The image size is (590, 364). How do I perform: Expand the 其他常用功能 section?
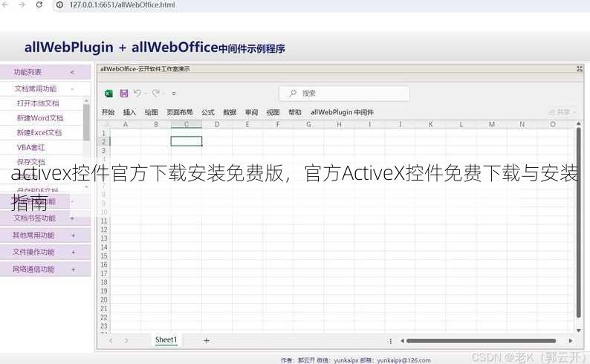coord(73,235)
